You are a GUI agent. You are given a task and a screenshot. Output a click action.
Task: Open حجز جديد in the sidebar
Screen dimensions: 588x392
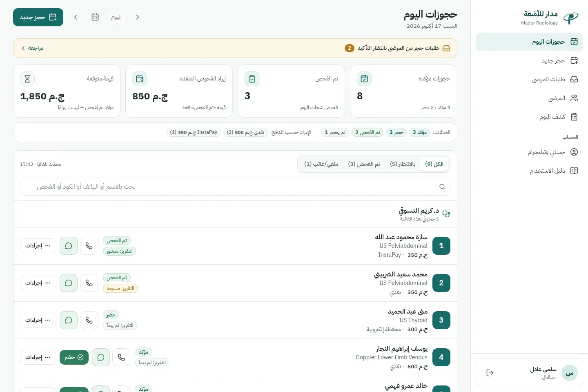[x=529, y=60]
